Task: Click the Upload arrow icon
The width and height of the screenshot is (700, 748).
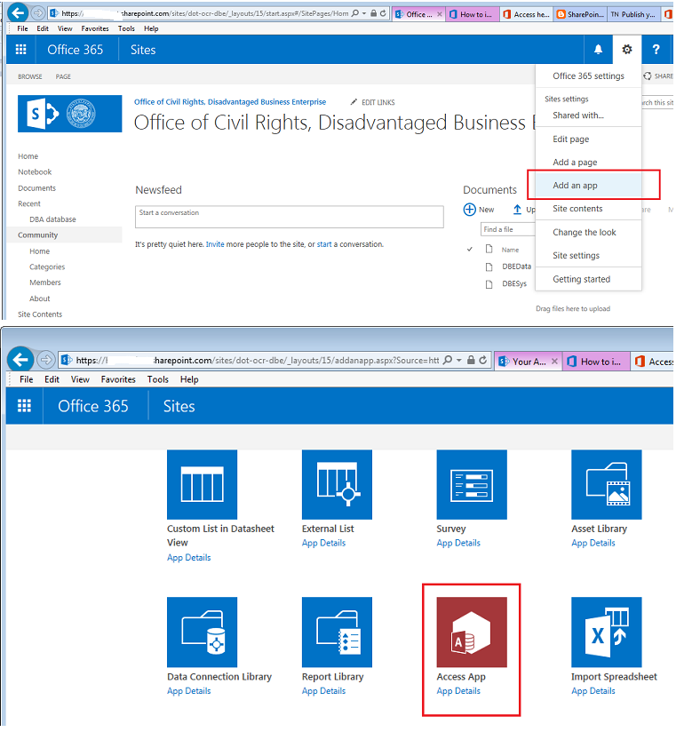Action: pyautogui.click(x=517, y=210)
